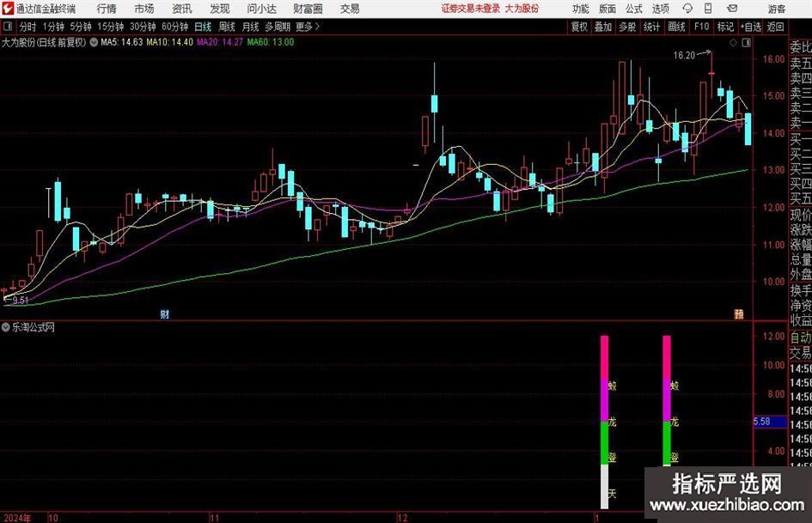Click the 证券交易未登录 login status link
This screenshot has height=523, width=812.
tap(471, 9)
